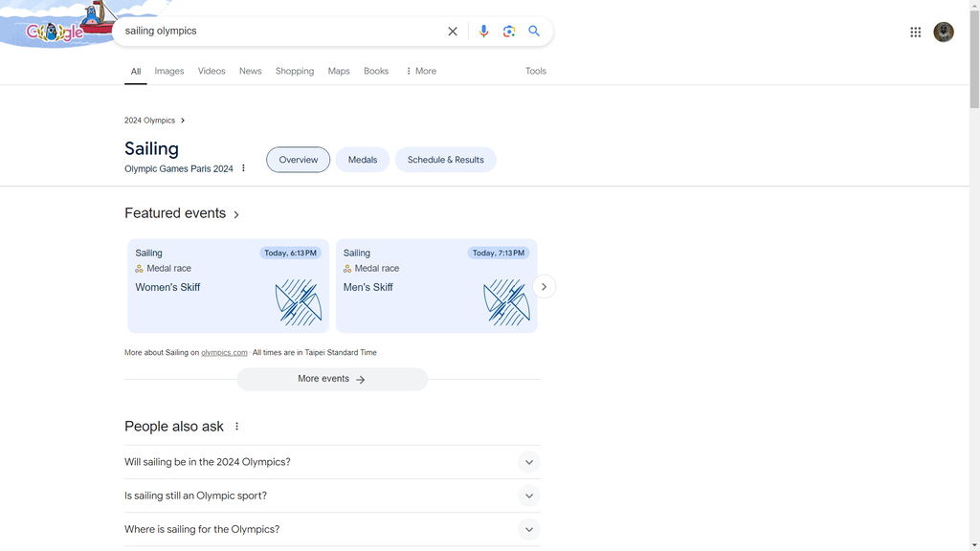Viewport: 980px width, 551px height.
Task: Click the More events button
Action: (x=332, y=379)
